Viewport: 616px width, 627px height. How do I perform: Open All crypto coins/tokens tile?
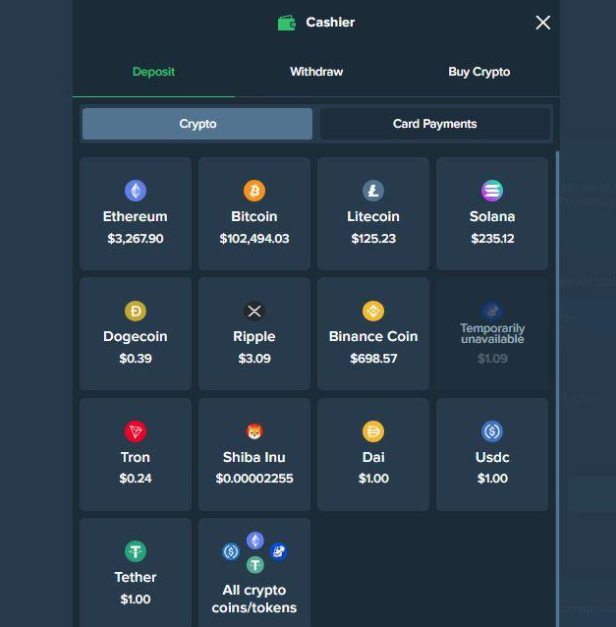(x=254, y=573)
